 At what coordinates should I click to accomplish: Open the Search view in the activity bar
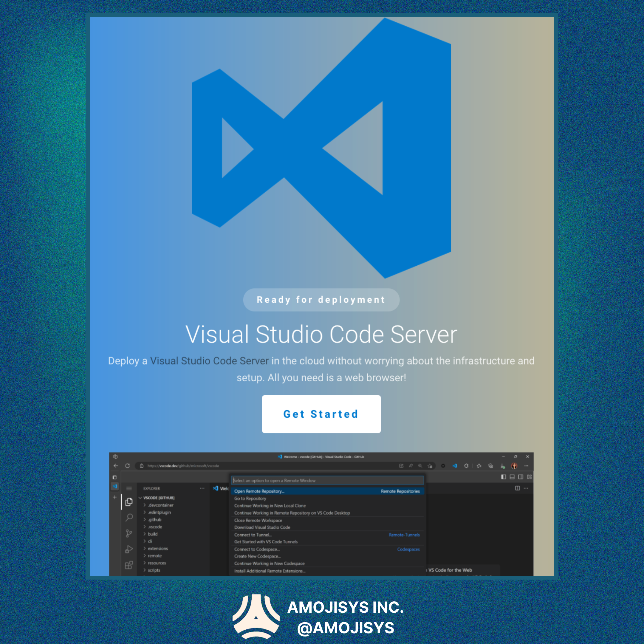pyautogui.click(x=129, y=517)
